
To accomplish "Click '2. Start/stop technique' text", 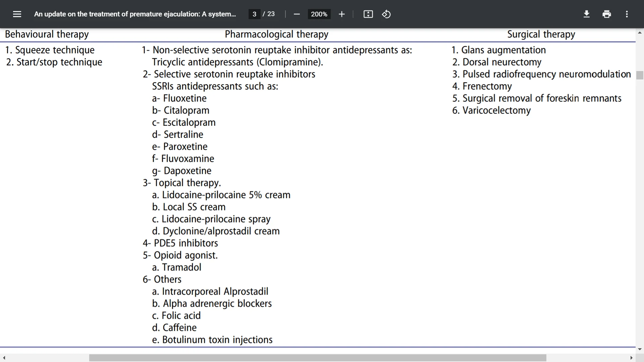I will click(54, 62).
